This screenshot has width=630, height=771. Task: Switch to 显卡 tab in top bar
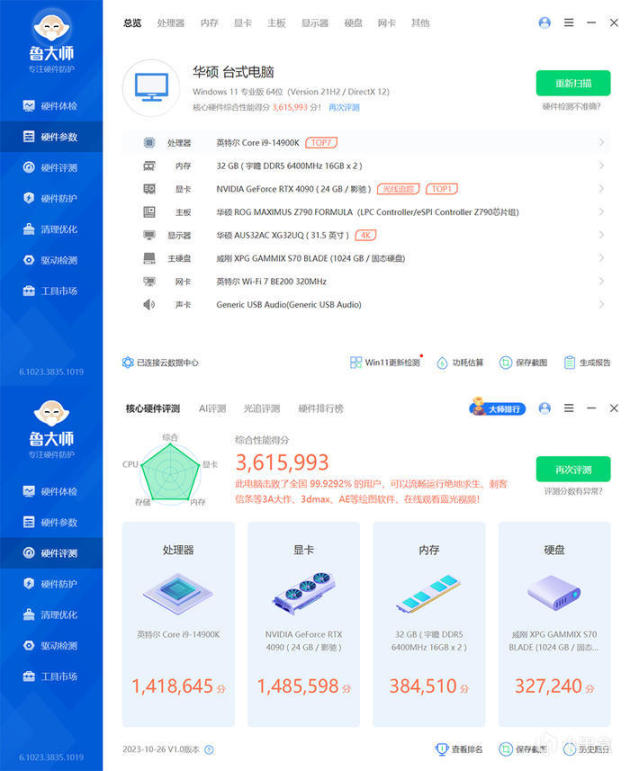(x=242, y=23)
